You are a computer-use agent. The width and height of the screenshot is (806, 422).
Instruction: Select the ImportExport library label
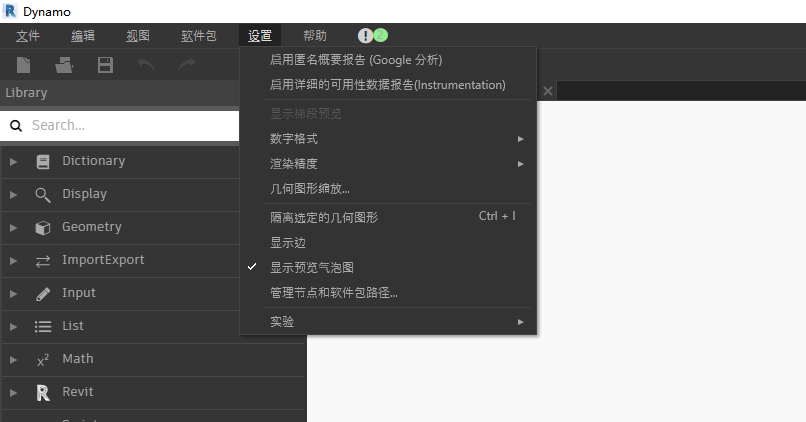pos(103,260)
